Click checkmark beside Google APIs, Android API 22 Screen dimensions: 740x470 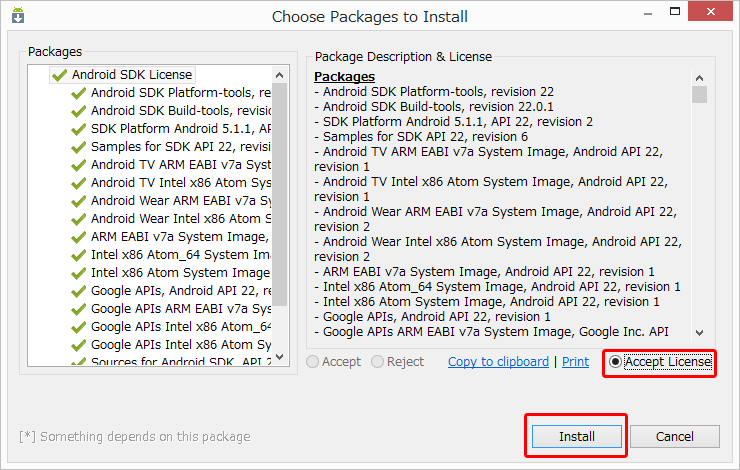tap(78, 291)
